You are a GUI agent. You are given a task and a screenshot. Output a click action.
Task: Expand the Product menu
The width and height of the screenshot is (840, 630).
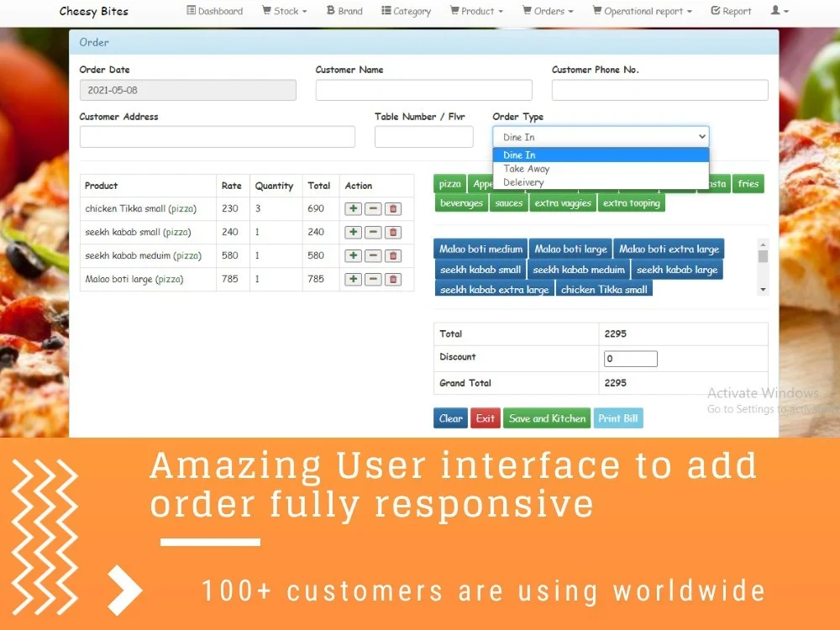(476, 11)
